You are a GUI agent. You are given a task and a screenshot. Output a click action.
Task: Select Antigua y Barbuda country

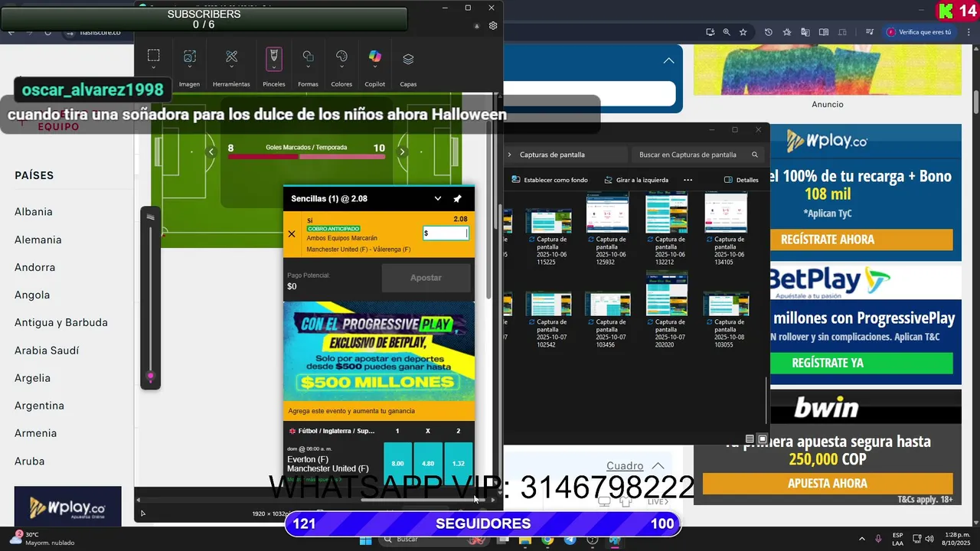[x=61, y=322]
